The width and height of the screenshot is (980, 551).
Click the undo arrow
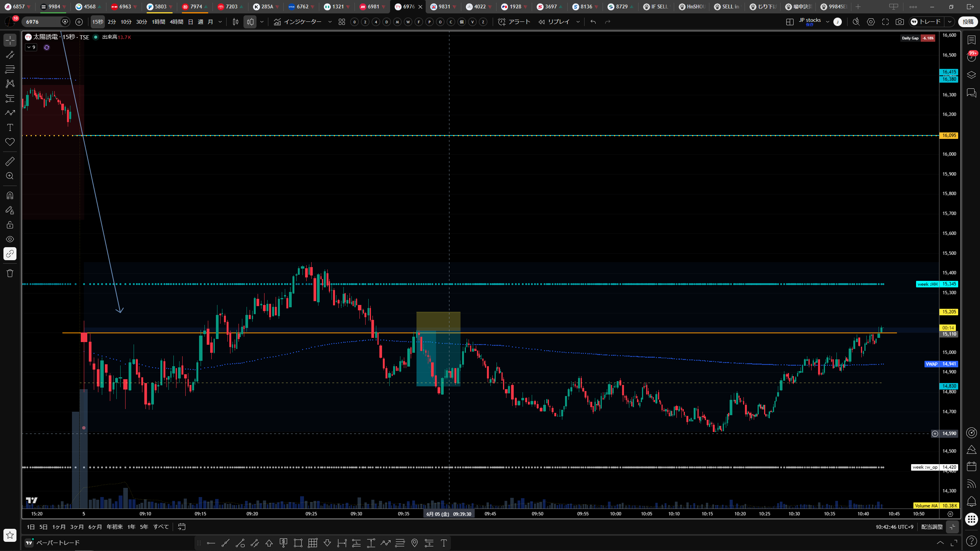pos(593,22)
